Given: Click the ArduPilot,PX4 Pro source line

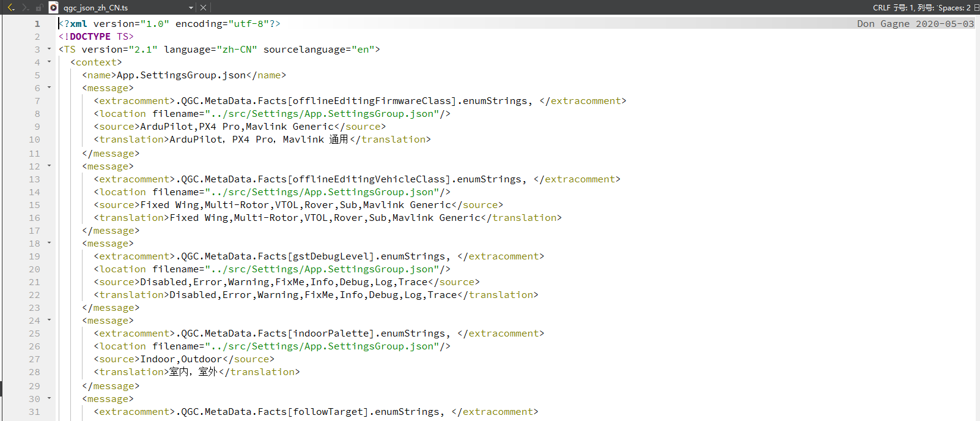Looking at the screenshot, I should click(240, 127).
